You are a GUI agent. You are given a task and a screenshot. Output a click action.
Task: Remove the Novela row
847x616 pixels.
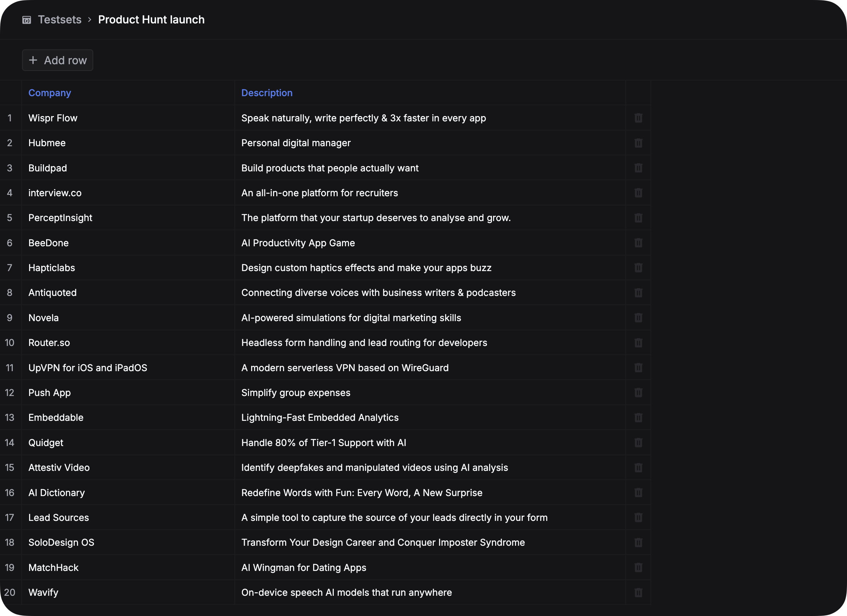click(x=638, y=318)
